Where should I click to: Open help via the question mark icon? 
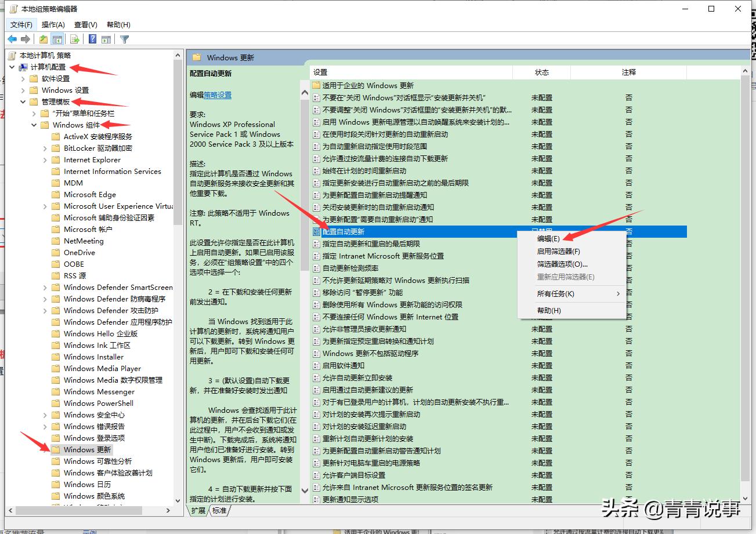point(92,39)
